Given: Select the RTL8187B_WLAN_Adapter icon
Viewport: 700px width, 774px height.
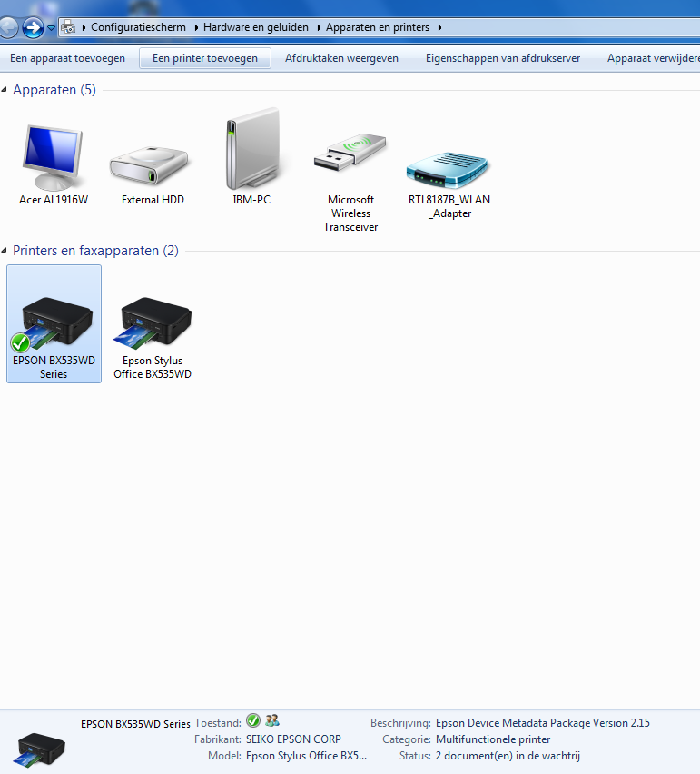Looking at the screenshot, I should 448,170.
